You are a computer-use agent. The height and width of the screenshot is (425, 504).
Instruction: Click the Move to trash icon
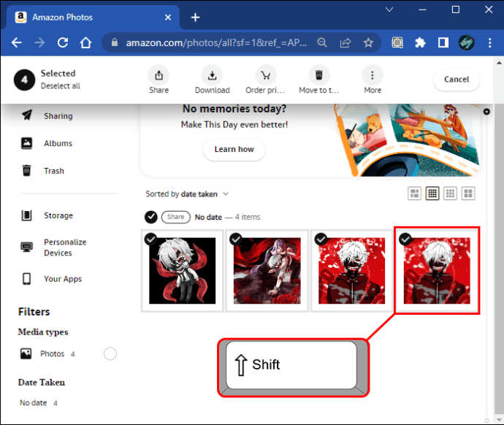[319, 75]
